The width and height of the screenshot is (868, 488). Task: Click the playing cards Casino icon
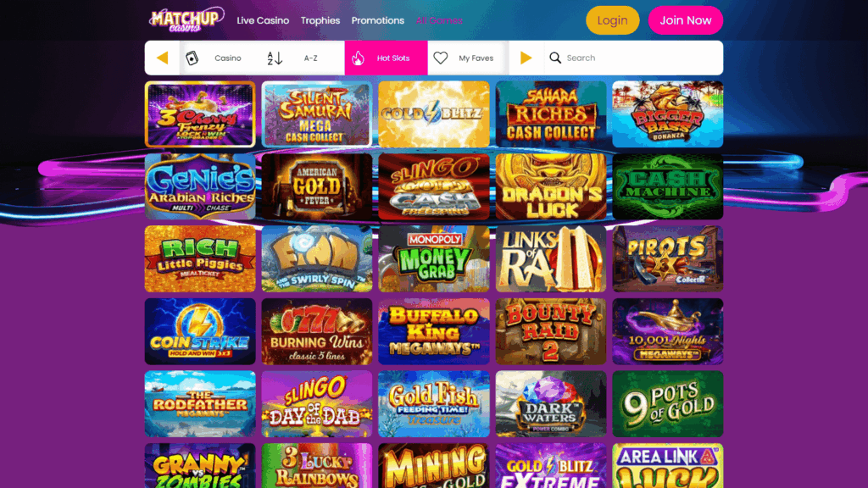click(x=192, y=58)
